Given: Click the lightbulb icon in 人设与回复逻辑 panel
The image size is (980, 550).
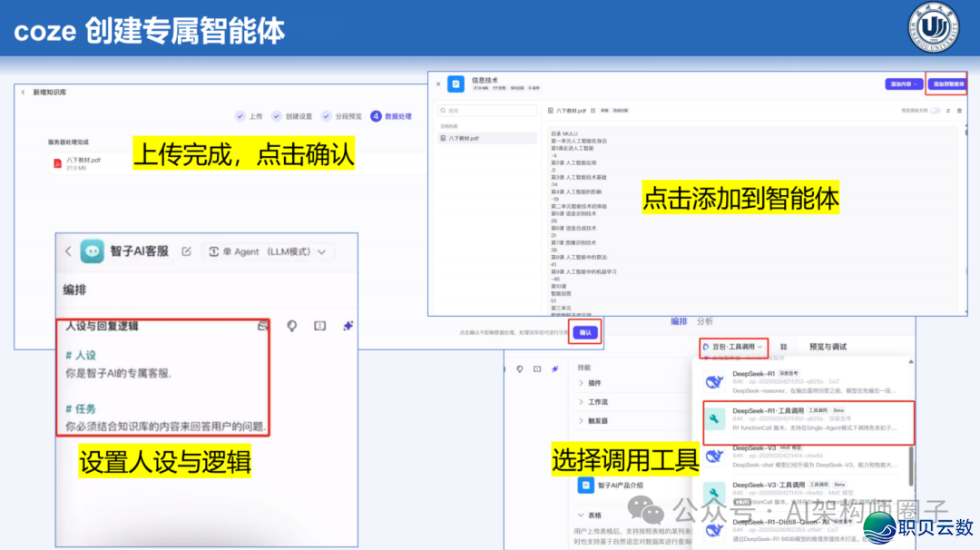Looking at the screenshot, I should point(291,324).
